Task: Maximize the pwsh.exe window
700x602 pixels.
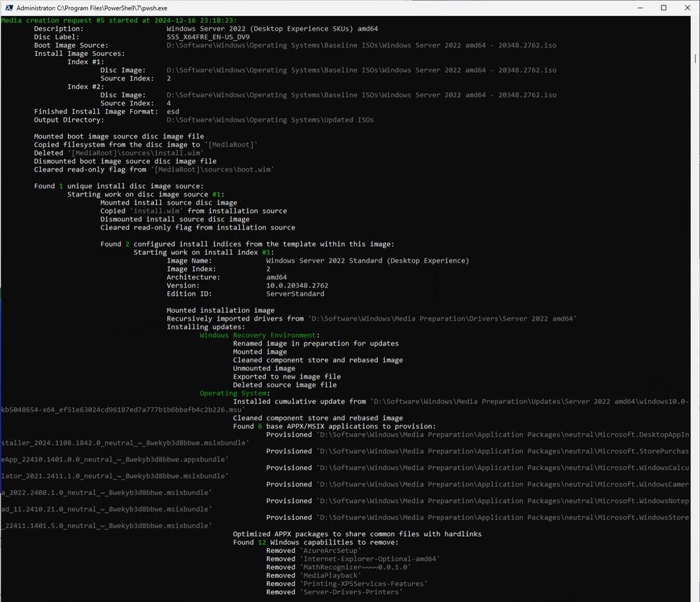Action: pos(664,8)
